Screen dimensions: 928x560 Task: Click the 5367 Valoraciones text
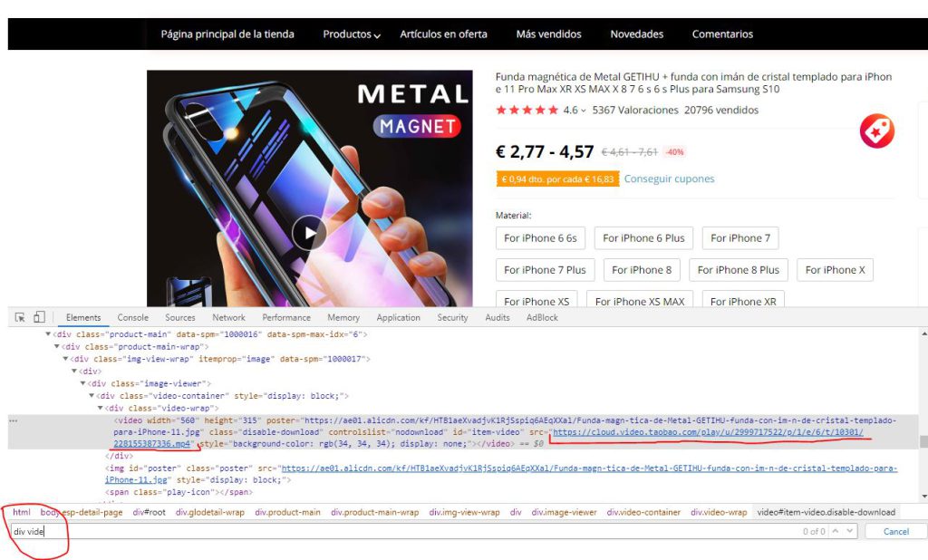click(635, 110)
